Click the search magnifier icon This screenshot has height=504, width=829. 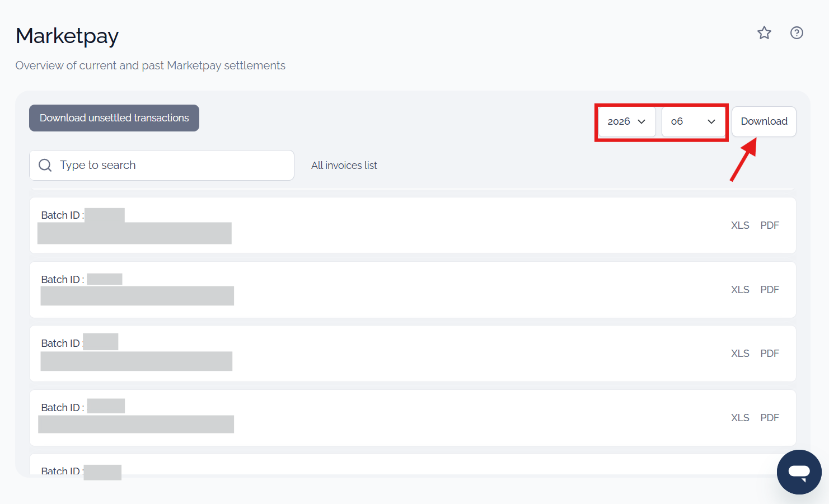45,165
